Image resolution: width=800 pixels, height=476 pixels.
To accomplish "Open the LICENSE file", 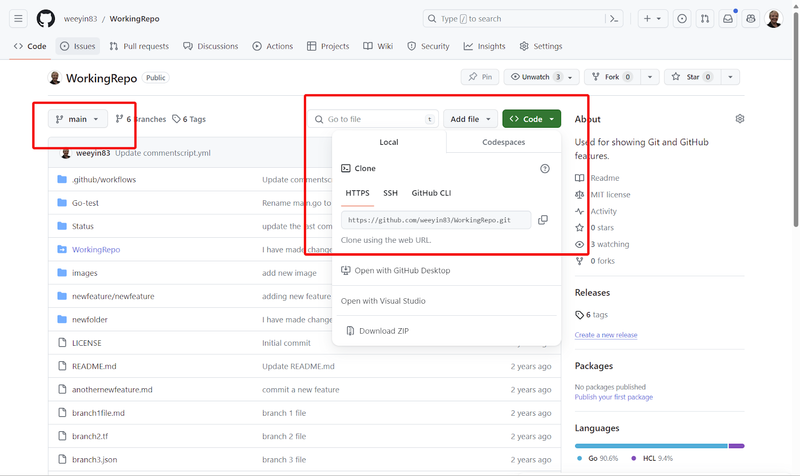I will (87, 343).
